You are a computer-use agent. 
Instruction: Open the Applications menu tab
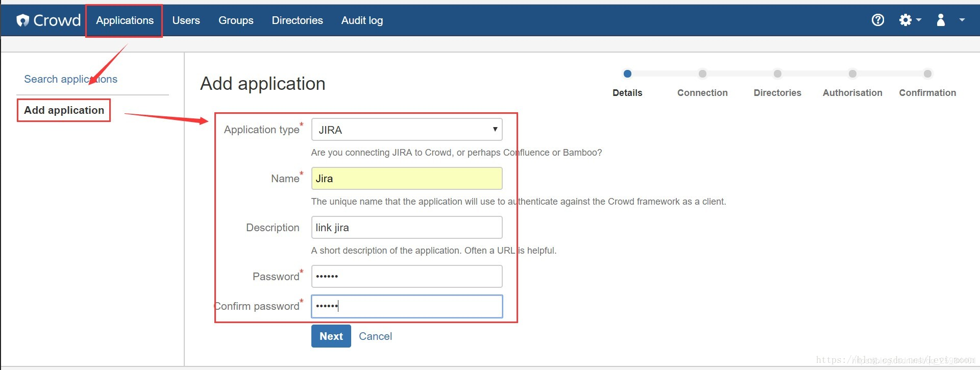tap(125, 20)
